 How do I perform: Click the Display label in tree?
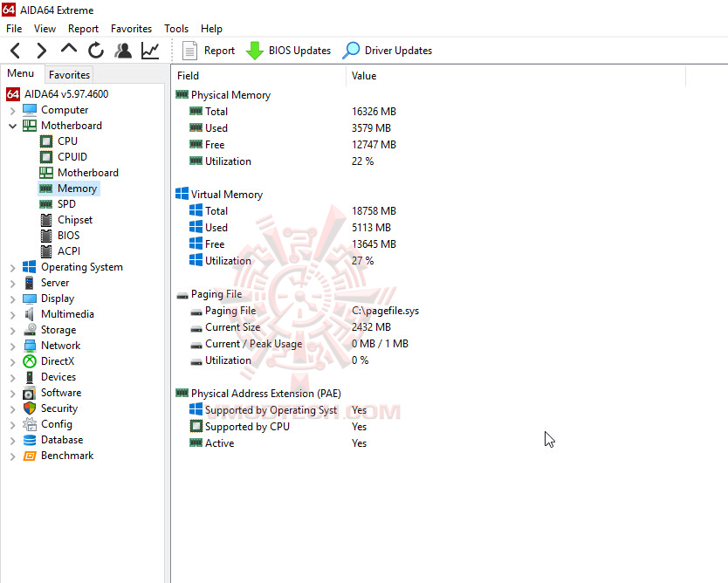pos(58,298)
